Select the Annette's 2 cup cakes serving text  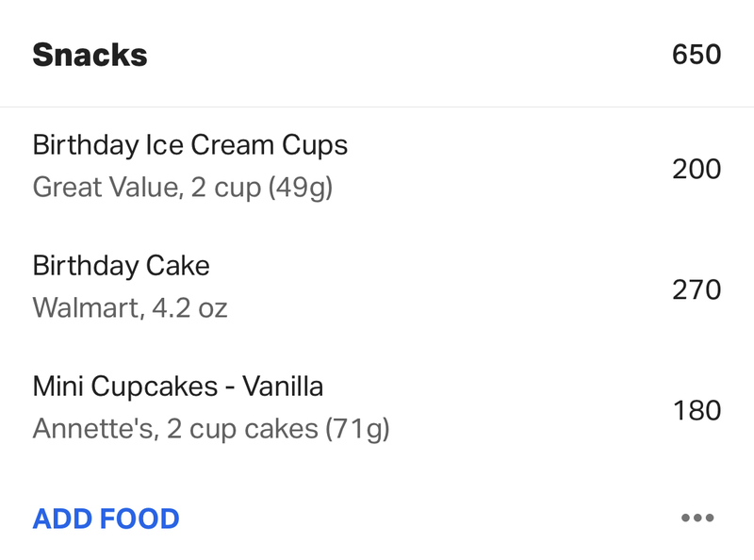(211, 429)
